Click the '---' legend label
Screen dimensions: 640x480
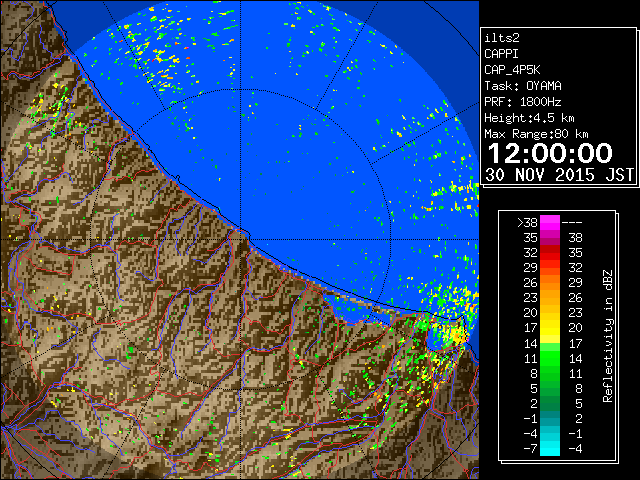tap(572, 222)
